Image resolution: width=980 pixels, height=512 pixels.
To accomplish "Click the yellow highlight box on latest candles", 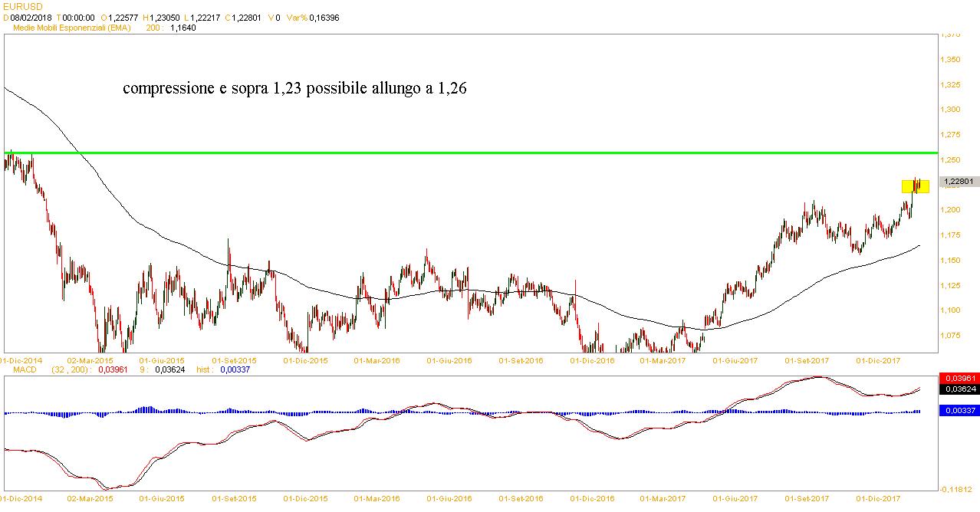I will (x=915, y=186).
